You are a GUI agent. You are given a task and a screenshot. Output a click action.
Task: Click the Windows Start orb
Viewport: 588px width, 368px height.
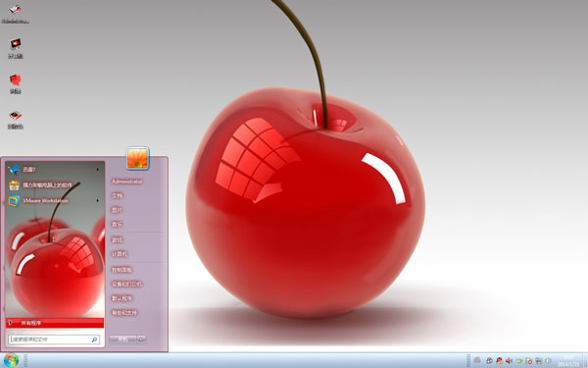click(11, 360)
